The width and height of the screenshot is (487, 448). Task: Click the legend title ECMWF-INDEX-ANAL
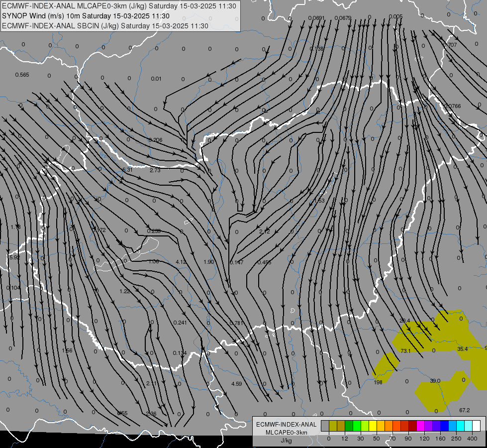click(287, 425)
